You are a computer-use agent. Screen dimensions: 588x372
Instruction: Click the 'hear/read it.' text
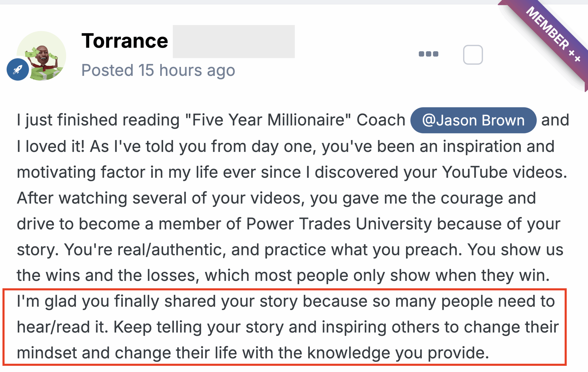pyautogui.click(x=62, y=327)
